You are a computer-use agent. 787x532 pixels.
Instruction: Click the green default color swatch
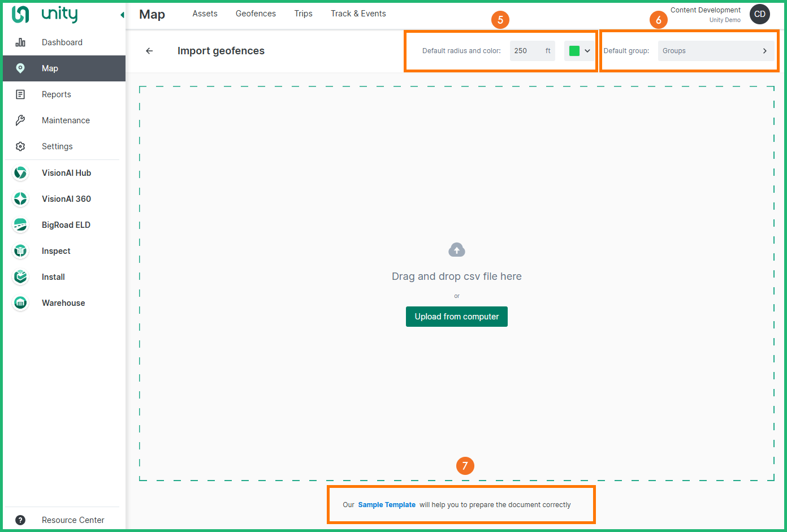click(574, 51)
